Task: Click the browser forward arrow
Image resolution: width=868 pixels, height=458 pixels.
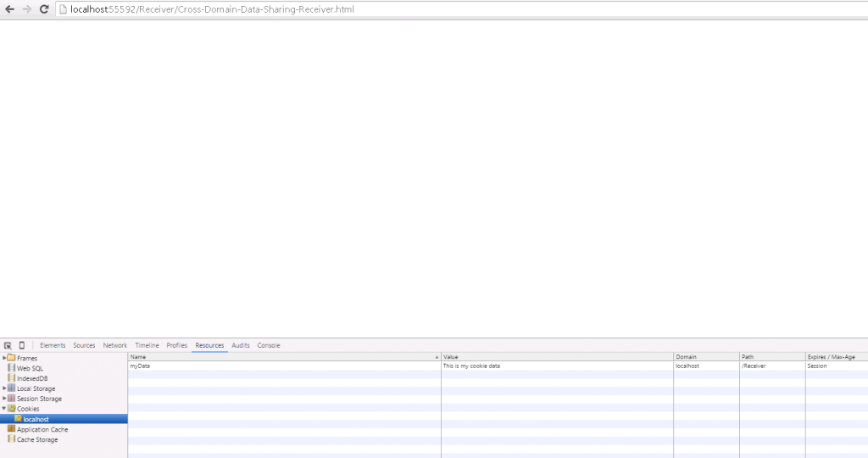Action: 26,9
